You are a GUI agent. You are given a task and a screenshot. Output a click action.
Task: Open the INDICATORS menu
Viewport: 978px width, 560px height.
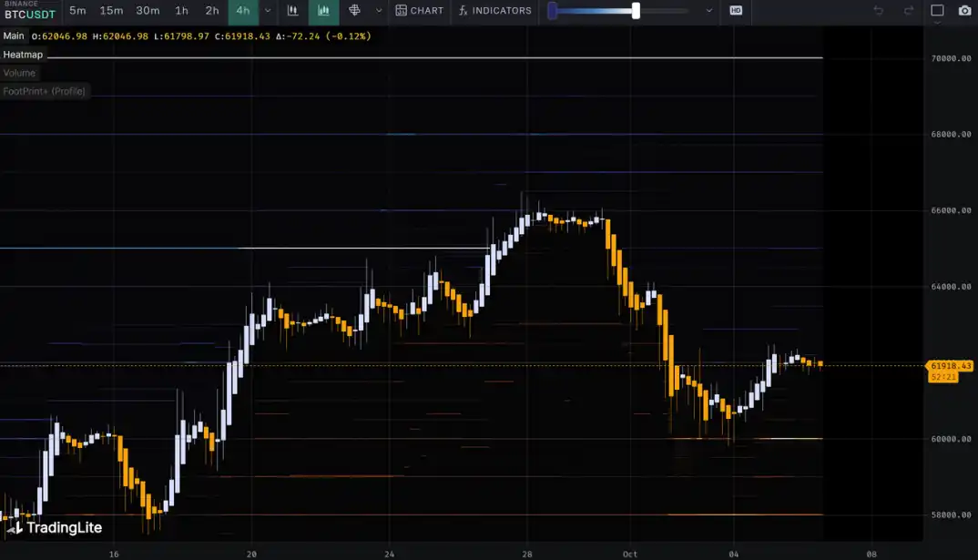[x=494, y=11]
